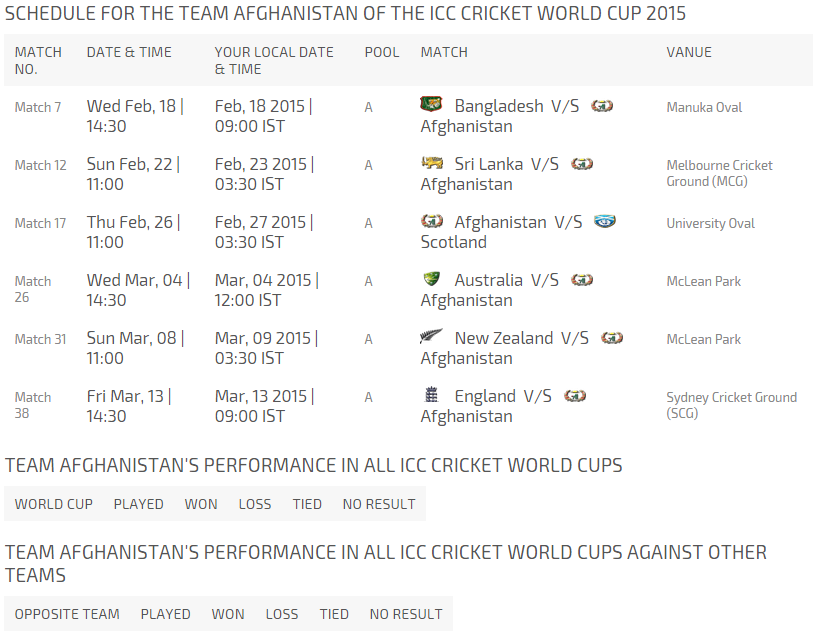Screen dimensions: 829x637
Task: Click the New Zealand silver fern icon
Action: (x=431, y=336)
